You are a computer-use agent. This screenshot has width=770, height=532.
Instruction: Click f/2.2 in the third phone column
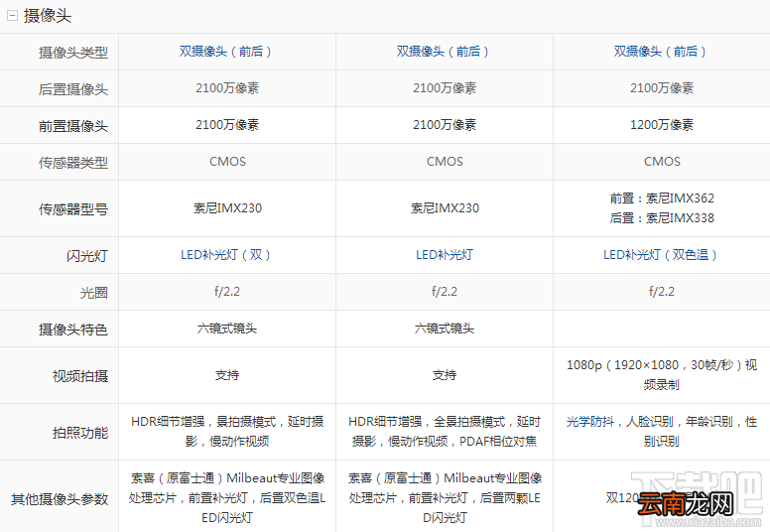click(x=662, y=292)
